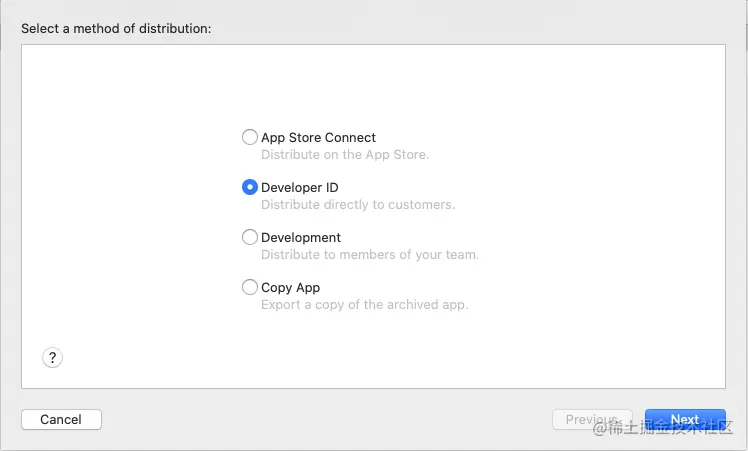Select the App Store Connect radio button
Viewport: 748px width, 451px height.
click(250, 138)
